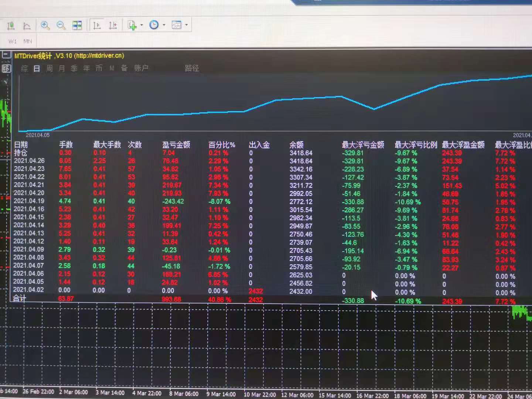Toggle chart shift from right edge
This screenshot has height=399, width=532.
click(113, 25)
